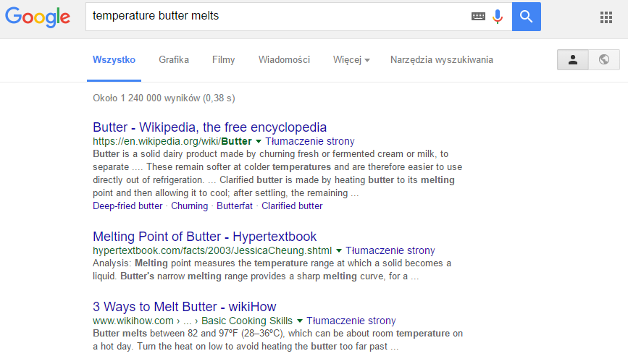Switch to the Filmy tab
Screen dimensions: 628x364
coord(223,60)
